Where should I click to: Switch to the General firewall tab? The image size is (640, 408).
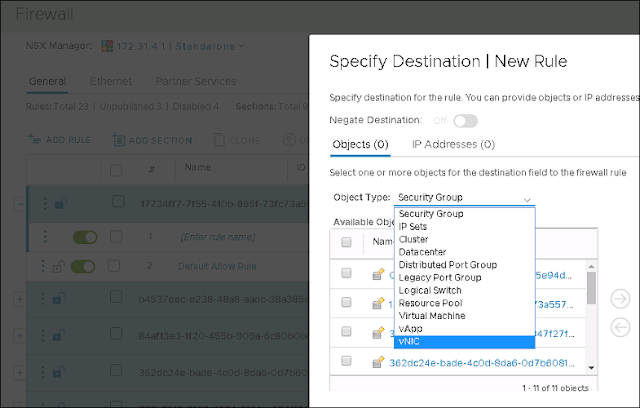pos(47,81)
